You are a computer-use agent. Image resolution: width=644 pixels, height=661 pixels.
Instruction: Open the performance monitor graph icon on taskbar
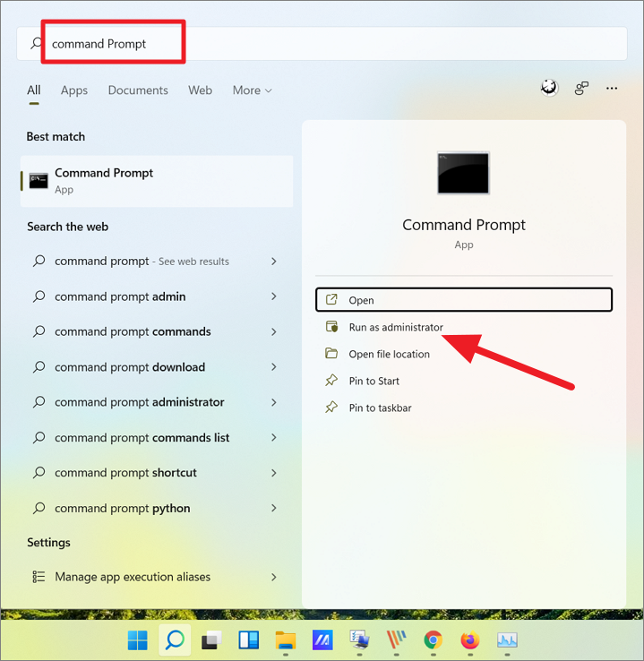[507, 640]
